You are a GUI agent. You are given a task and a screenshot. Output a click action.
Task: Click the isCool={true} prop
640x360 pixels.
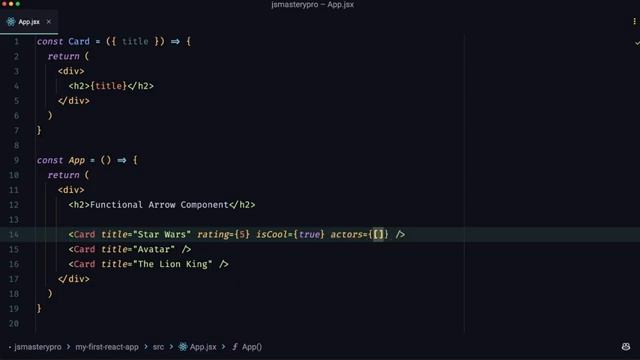(290, 235)
